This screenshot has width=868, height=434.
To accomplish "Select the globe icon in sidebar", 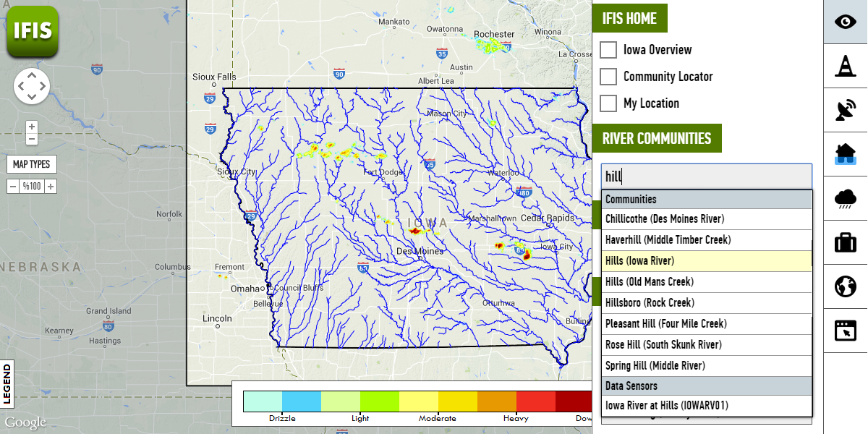I will tap(845, 286).
